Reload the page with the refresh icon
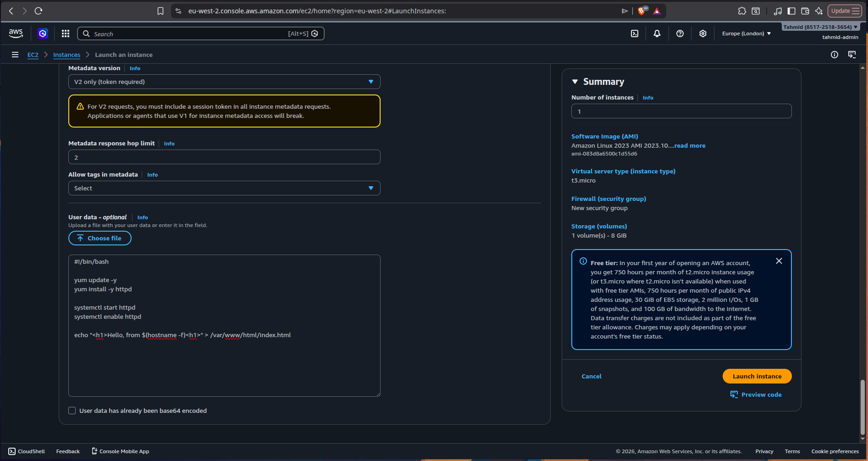This screenshot has width=868, height=461. [x=39, y=11]
